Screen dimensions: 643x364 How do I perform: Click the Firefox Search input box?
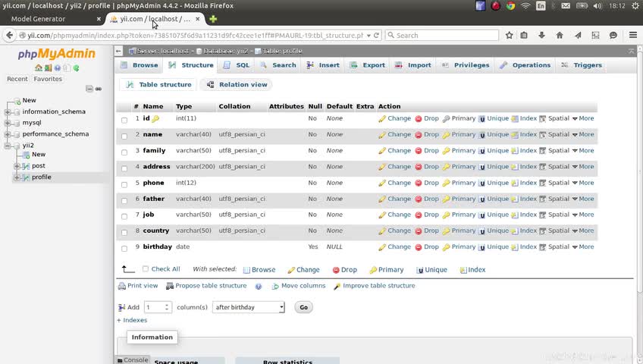(441, 35)
